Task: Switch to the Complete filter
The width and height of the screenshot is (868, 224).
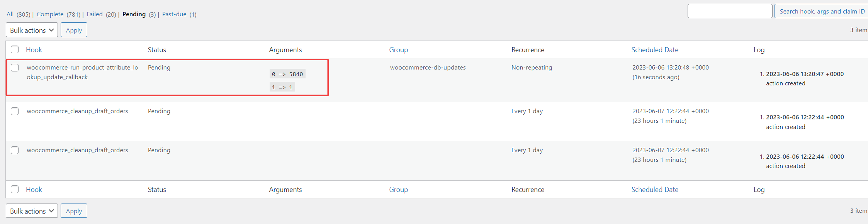Action: point(50,14)
